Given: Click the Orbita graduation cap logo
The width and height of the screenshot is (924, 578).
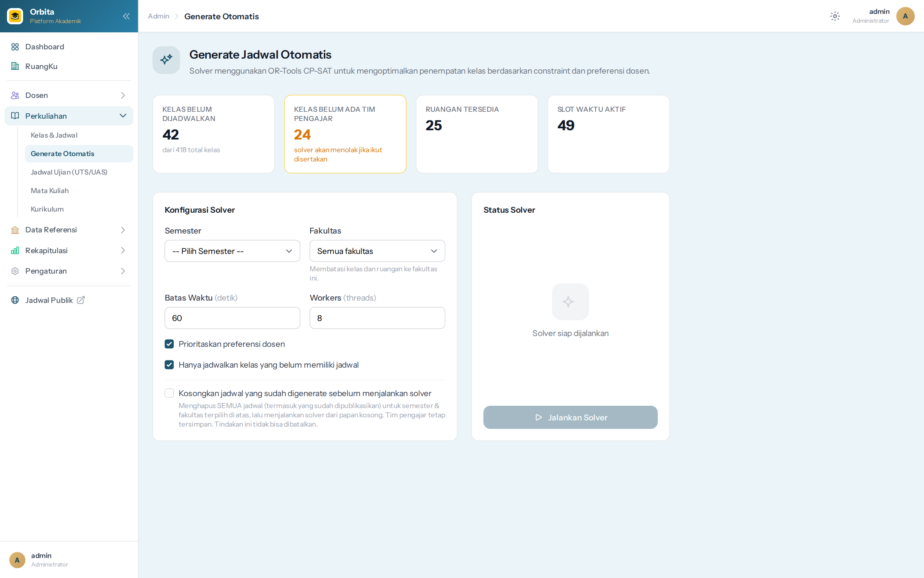Looking at the screenshot, I should tap(15, 16).
